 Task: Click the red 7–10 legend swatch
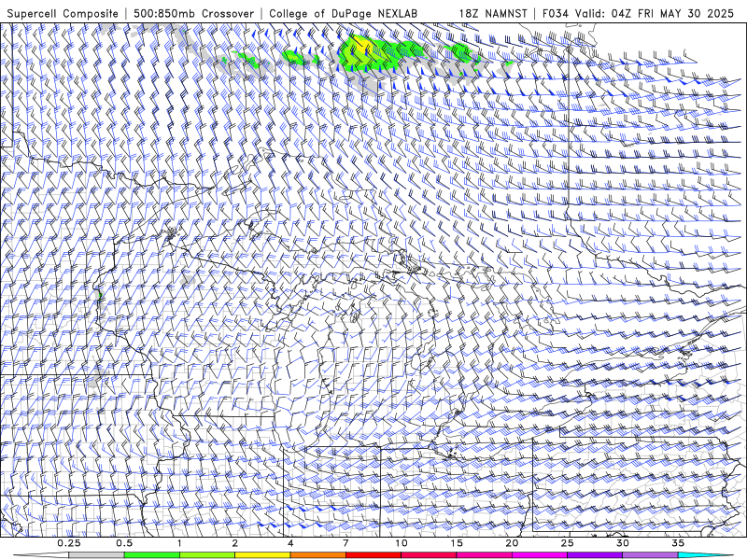point(373,555)
